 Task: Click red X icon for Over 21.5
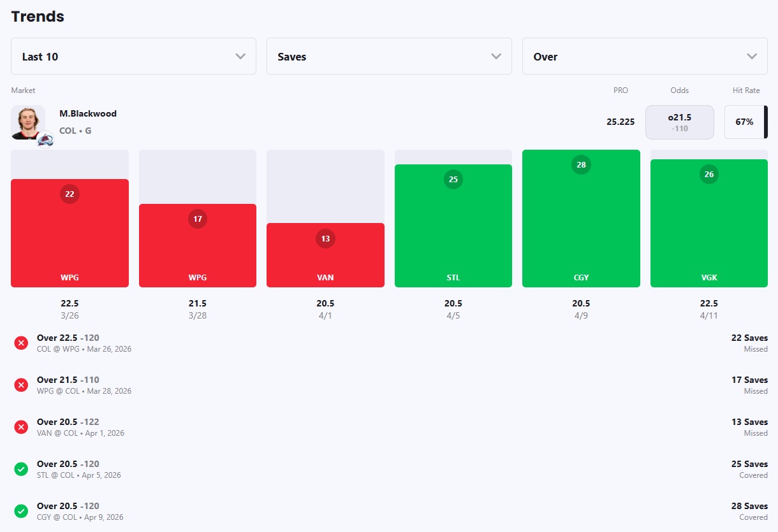(x=21, y=385)
